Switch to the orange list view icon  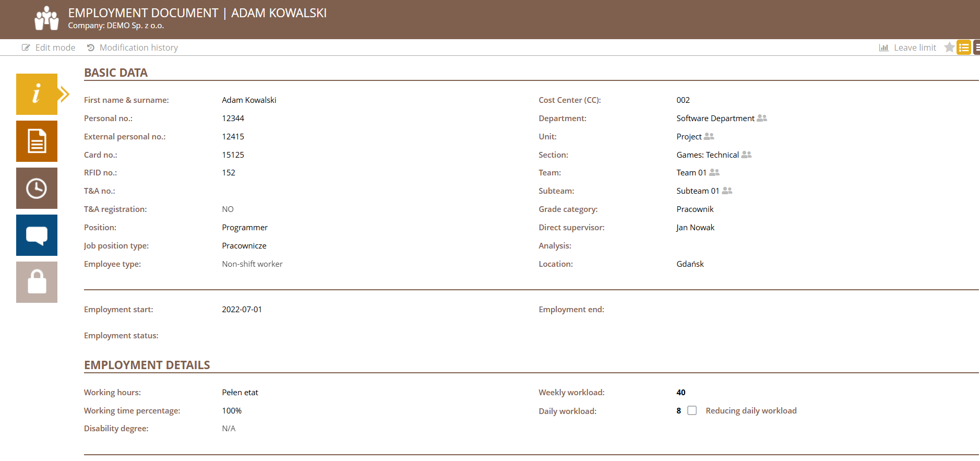tap(963, 48)
